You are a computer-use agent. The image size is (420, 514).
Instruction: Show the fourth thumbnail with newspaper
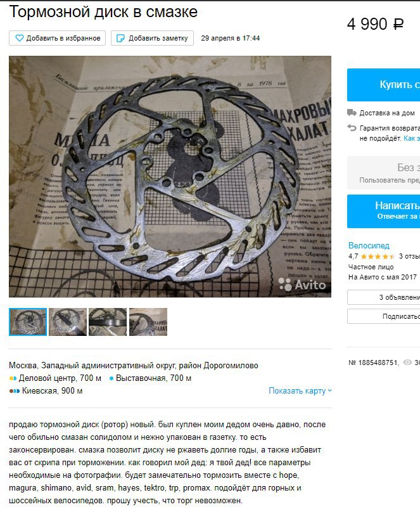(148, 322)
